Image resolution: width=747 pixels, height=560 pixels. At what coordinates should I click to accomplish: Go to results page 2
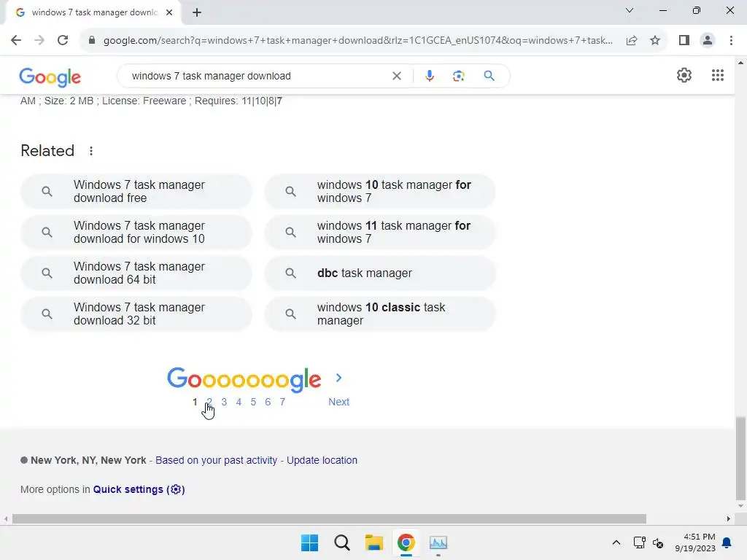[209, 402]
